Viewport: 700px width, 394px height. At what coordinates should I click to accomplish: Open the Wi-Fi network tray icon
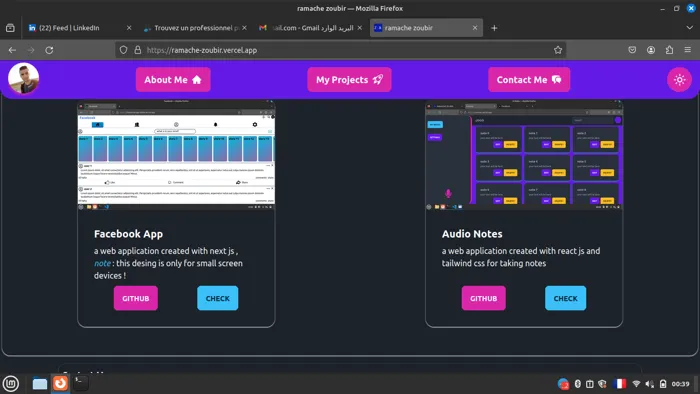[636, 384]
